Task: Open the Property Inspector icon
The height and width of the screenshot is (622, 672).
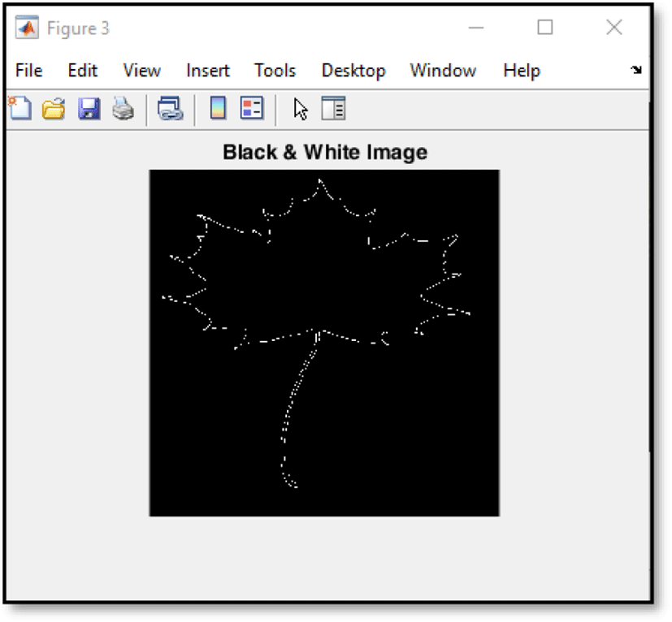Action: [333, 109]
